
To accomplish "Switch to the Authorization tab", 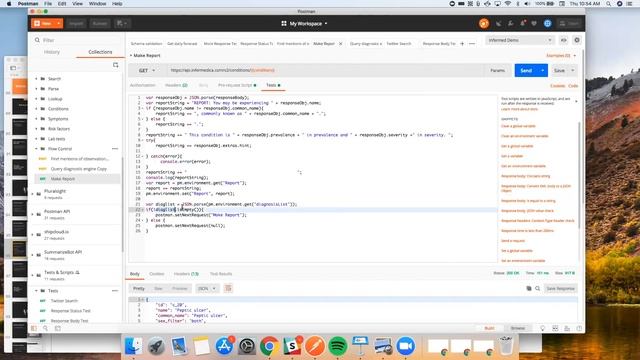I will coord(142,85).
